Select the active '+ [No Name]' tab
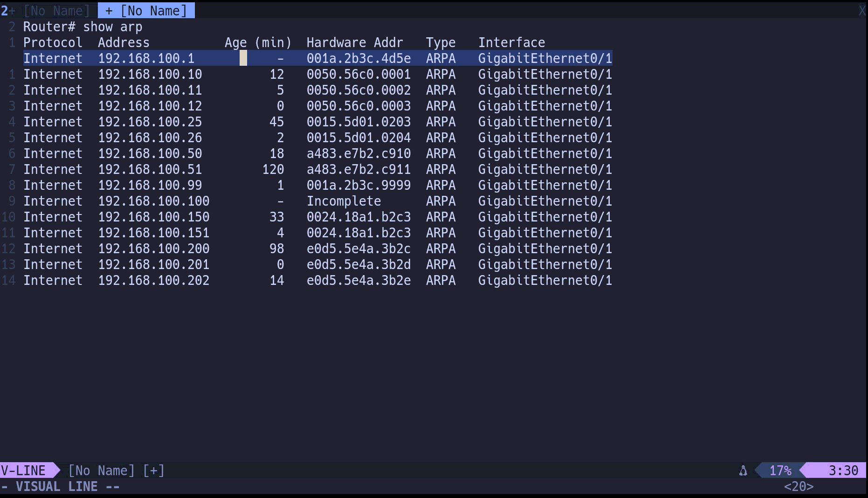Screen dimensions: 868x498 click(x=146, y=11)
